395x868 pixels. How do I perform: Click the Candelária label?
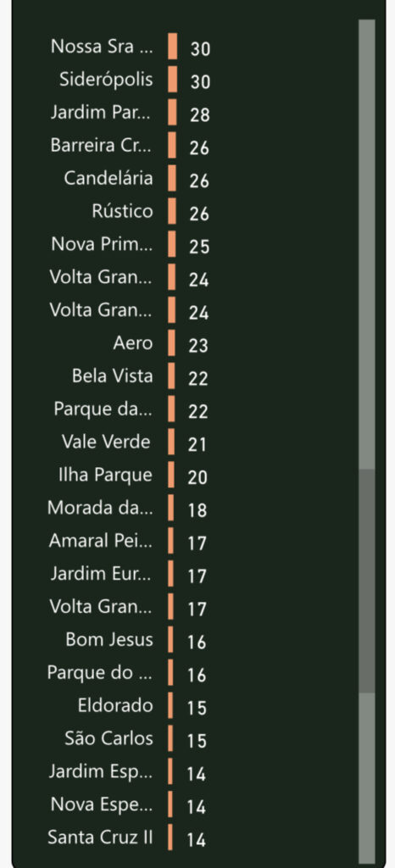(x=108, y=178)
